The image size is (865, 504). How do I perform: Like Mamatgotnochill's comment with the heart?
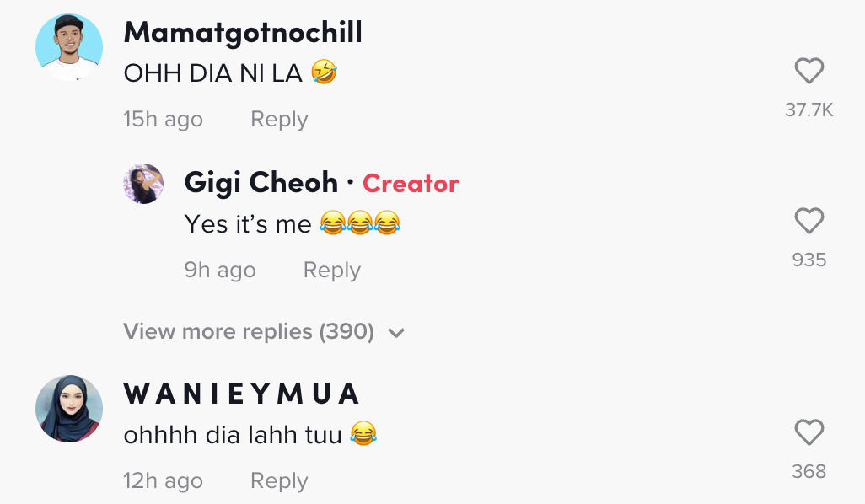coord(809,72)
